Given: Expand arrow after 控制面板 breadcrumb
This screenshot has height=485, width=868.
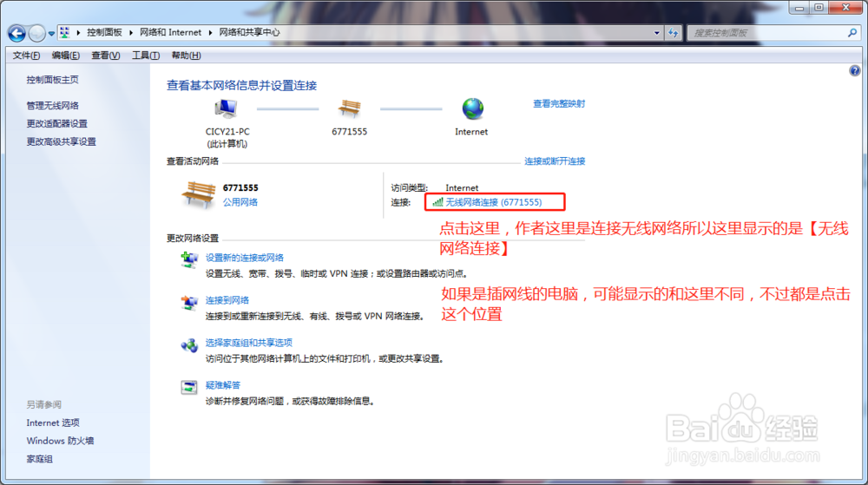Looking at the screenshot, I should (131, 33).
